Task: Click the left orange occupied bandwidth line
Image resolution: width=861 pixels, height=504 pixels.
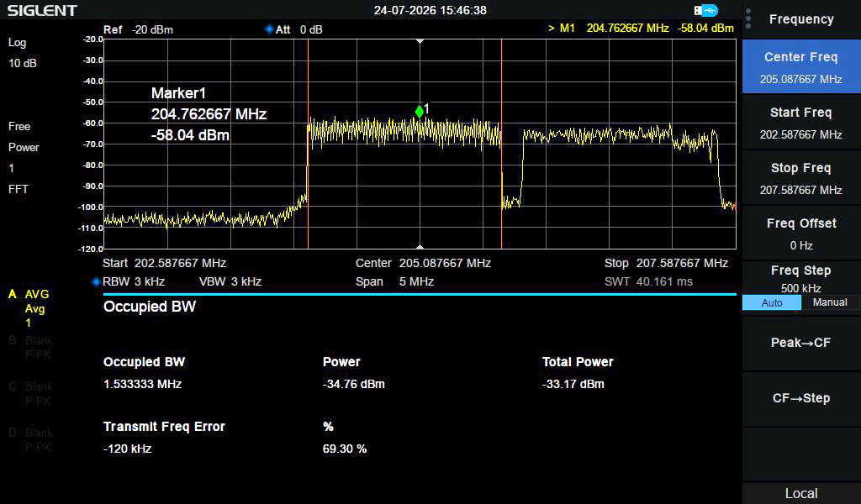Action: 308,144
